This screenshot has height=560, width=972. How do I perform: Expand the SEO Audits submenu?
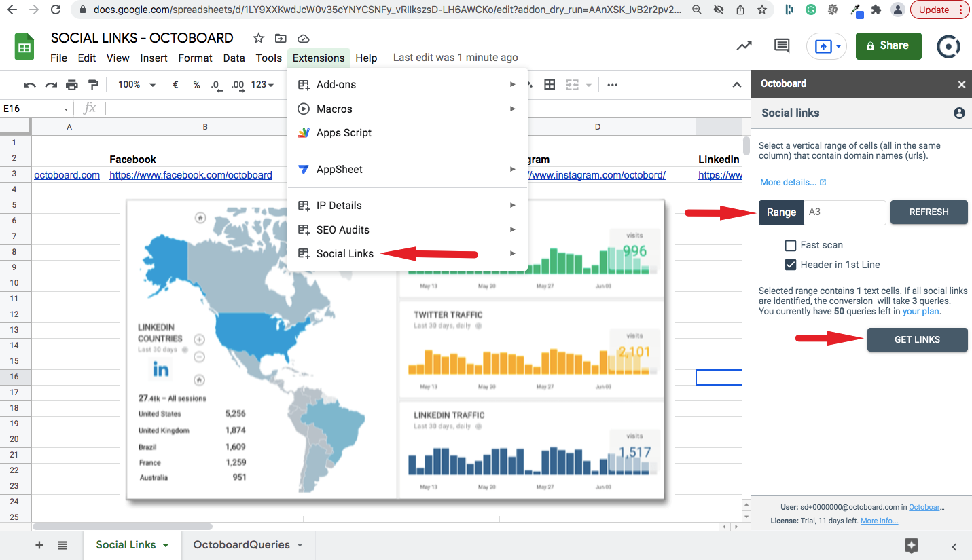(513, 229)
